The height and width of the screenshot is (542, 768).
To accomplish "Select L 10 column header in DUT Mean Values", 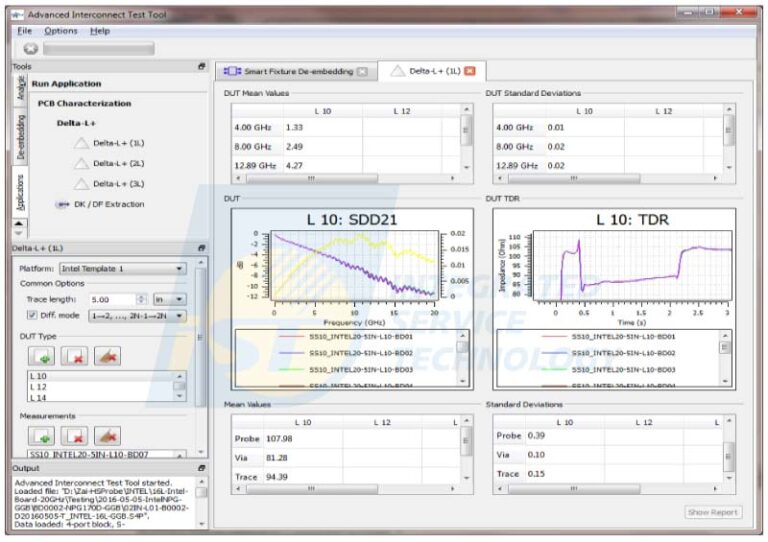I will point(323,112).
